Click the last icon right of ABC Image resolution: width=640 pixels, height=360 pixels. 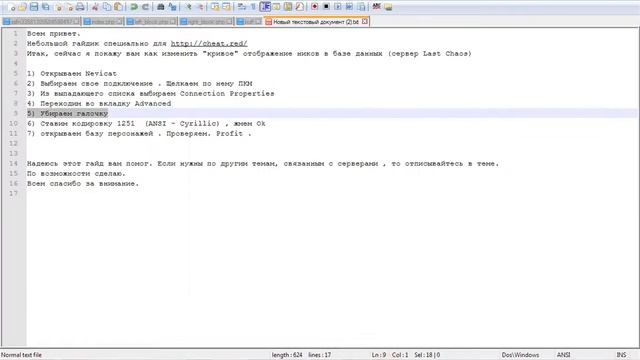[388, 7]
